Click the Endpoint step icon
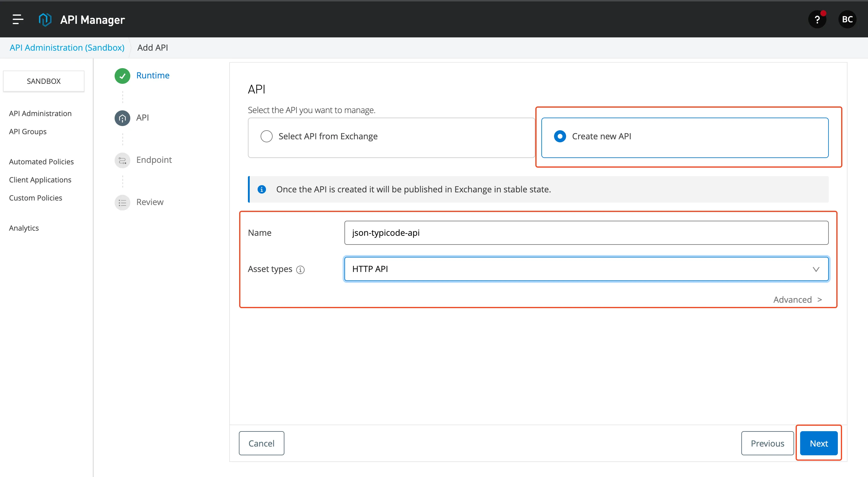The image size is (868, 477). click(122, 160)
